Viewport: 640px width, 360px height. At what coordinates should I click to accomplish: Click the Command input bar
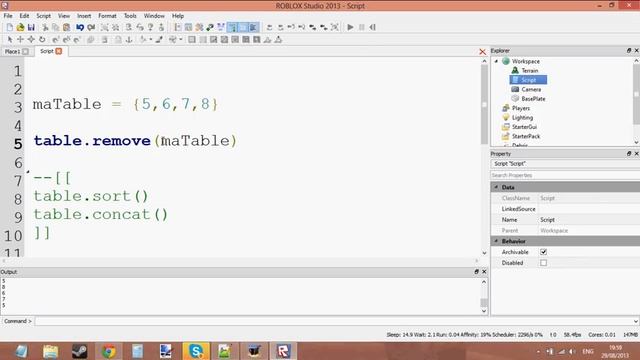coord(333,321)
